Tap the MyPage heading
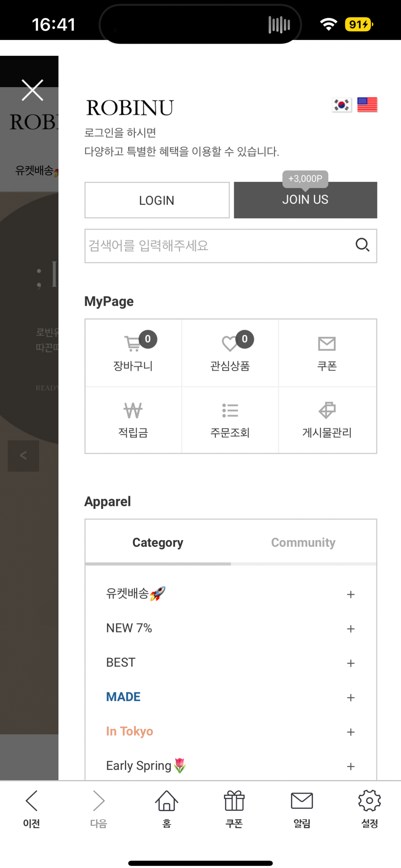Viewport: 401px width, 868px height. 109,301
